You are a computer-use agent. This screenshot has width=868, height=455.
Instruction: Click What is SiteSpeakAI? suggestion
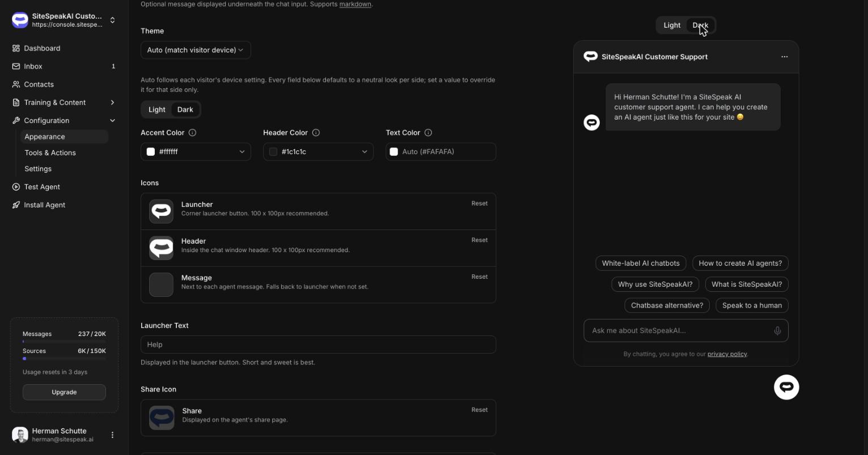tap(747, 284)
